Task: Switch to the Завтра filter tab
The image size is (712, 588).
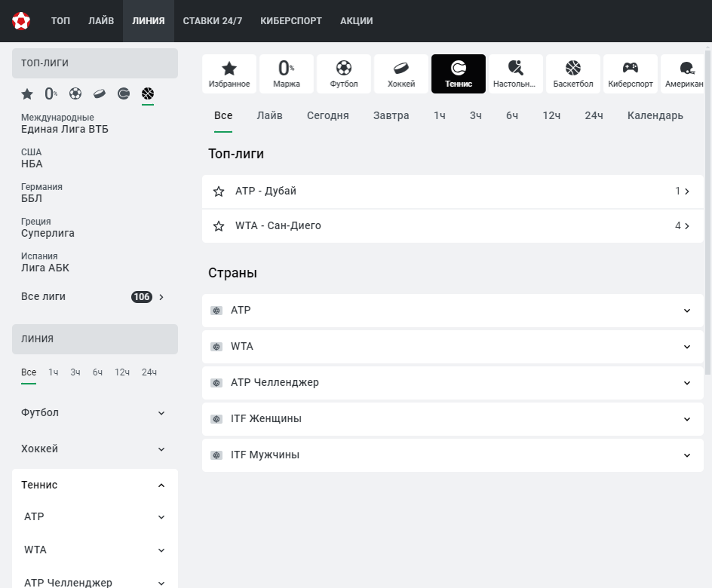Action: click(x=391, y=115)
